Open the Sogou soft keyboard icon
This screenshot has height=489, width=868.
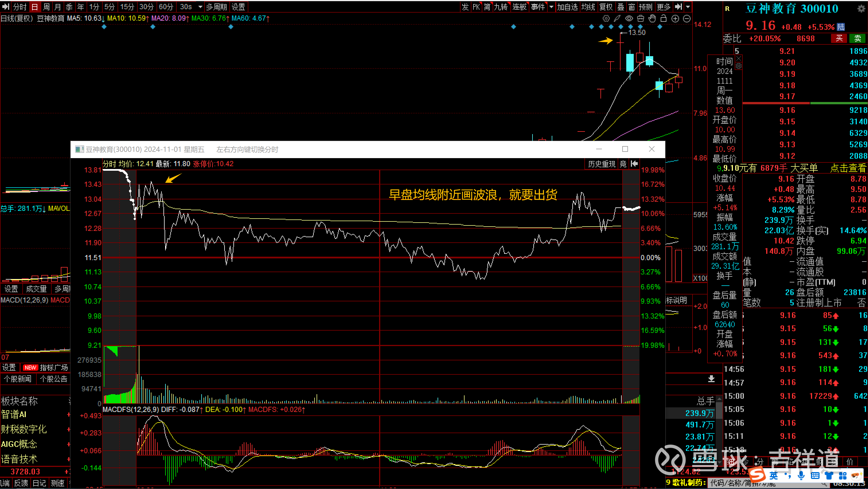[815, 476]
